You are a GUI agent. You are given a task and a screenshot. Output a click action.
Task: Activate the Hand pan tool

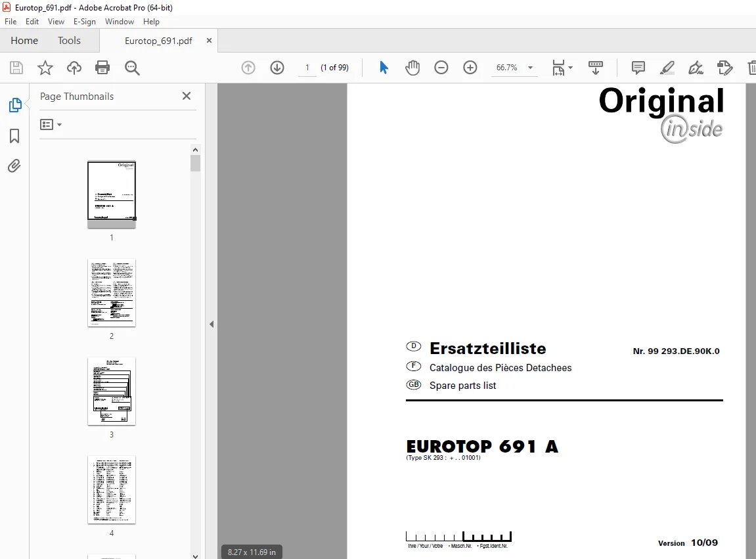click(x=412, y=68)
